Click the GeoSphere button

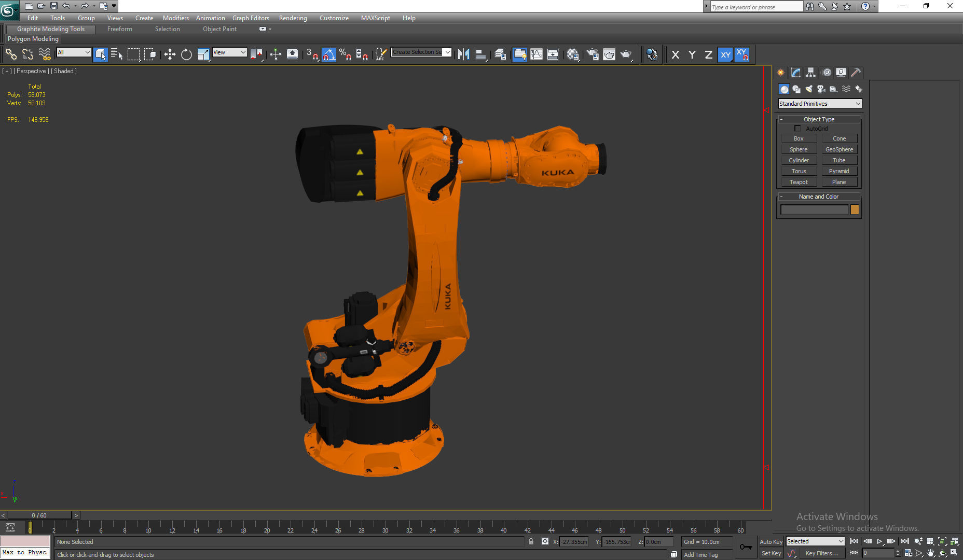840,149
